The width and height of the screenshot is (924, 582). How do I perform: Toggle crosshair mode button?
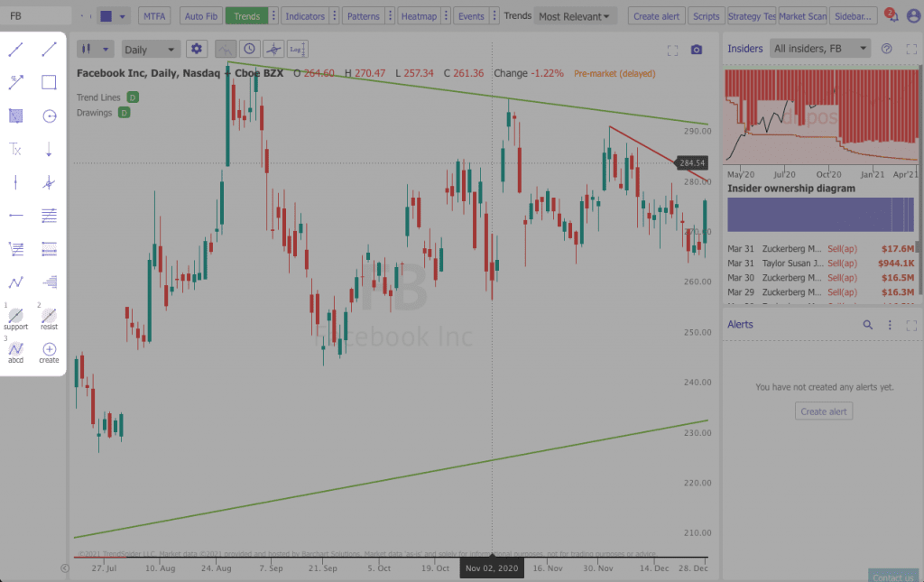273,49
